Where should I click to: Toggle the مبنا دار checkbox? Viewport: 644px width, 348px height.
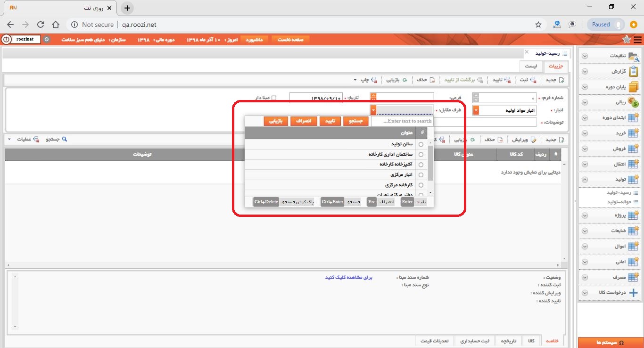tap(274, 98)
